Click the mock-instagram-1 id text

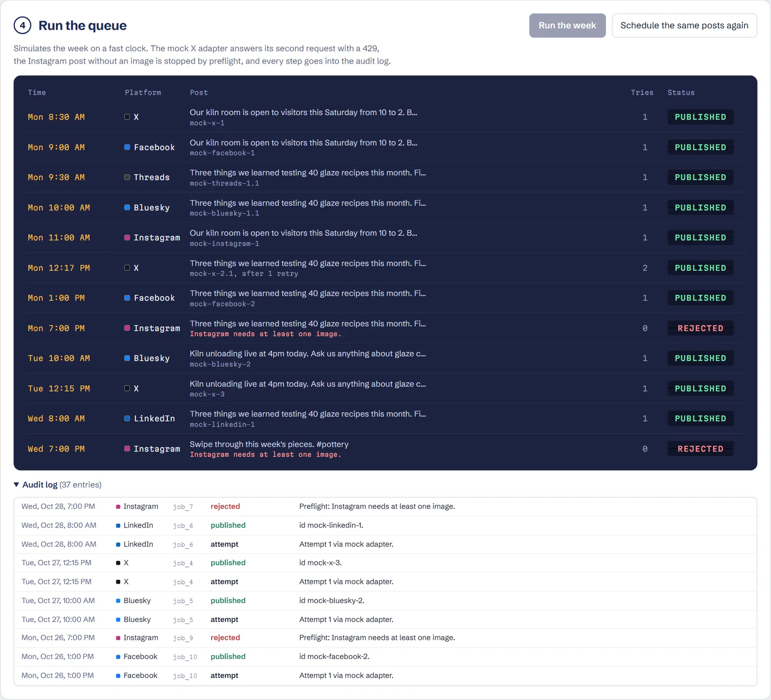pyautogui.click(x=225, y=244)
